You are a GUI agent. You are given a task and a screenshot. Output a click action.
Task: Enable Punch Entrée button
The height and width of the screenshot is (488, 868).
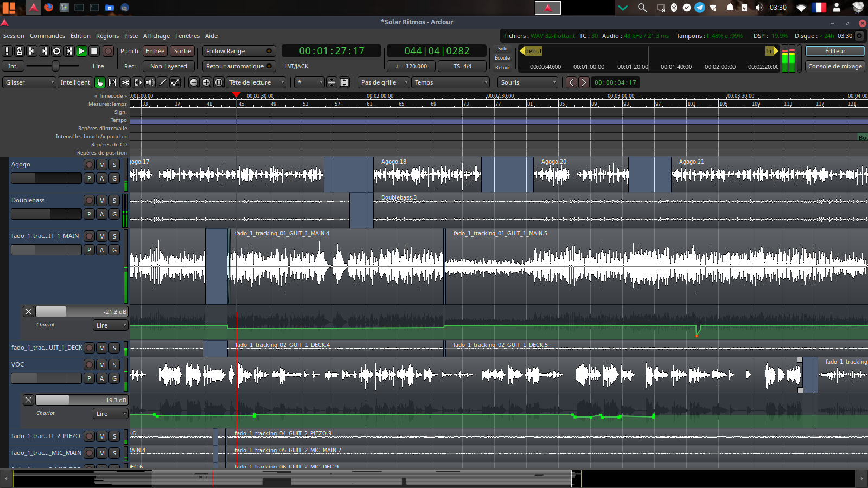point(155,51)
